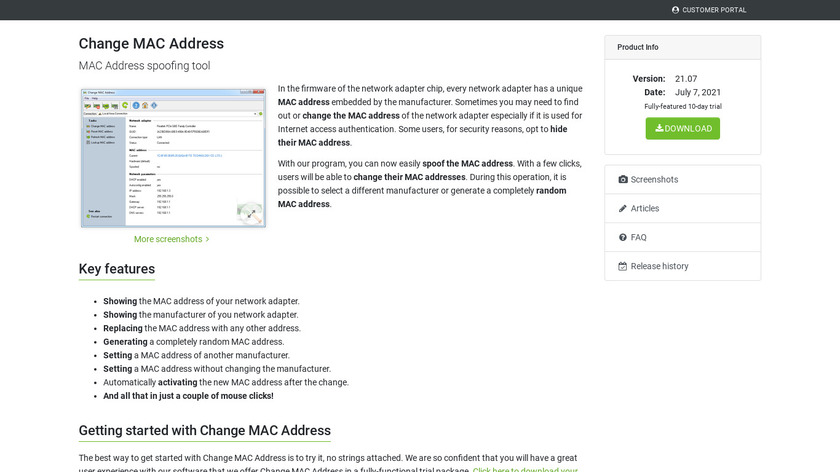The height and width of the screenshot is (472, 840).
Task: Open the Screenshots sidebar item
Action: pyautogui.click(x=682, y=179)
